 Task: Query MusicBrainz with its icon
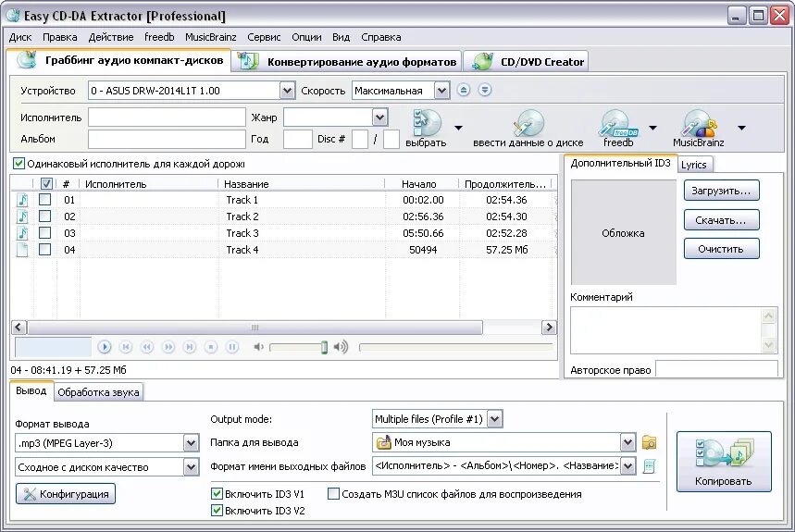click(699, 123)
